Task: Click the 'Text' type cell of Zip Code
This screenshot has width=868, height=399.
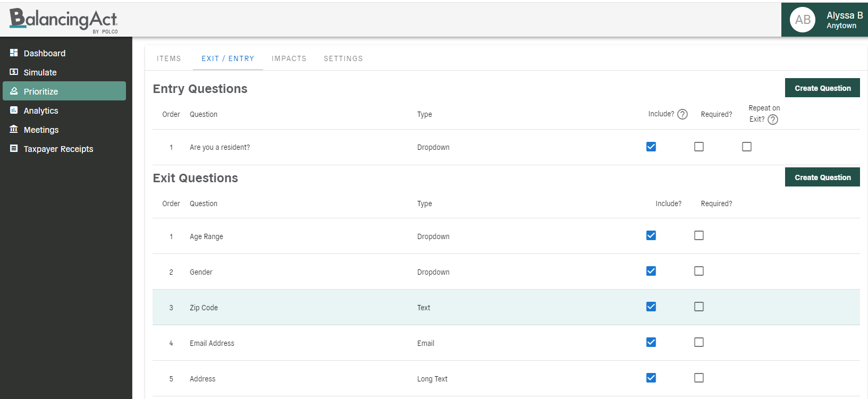Action: (x=424, y=308)
